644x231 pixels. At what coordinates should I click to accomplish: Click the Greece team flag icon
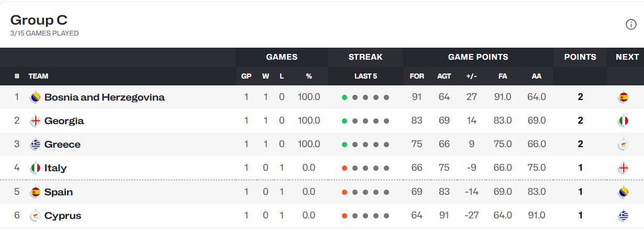(36, 144)
